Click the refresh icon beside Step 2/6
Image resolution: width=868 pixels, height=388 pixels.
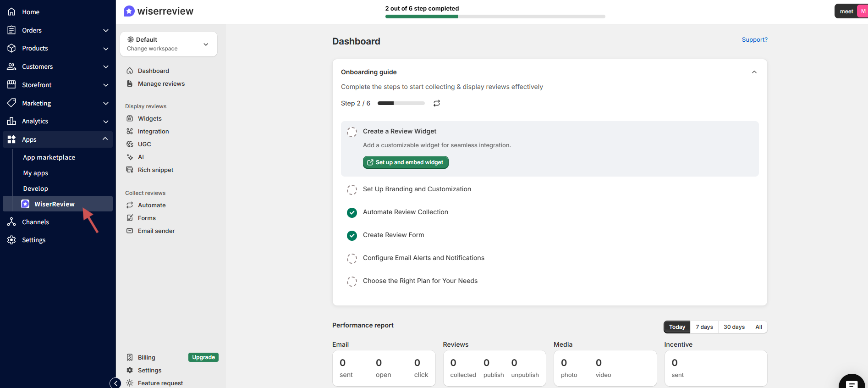point(437,103)
